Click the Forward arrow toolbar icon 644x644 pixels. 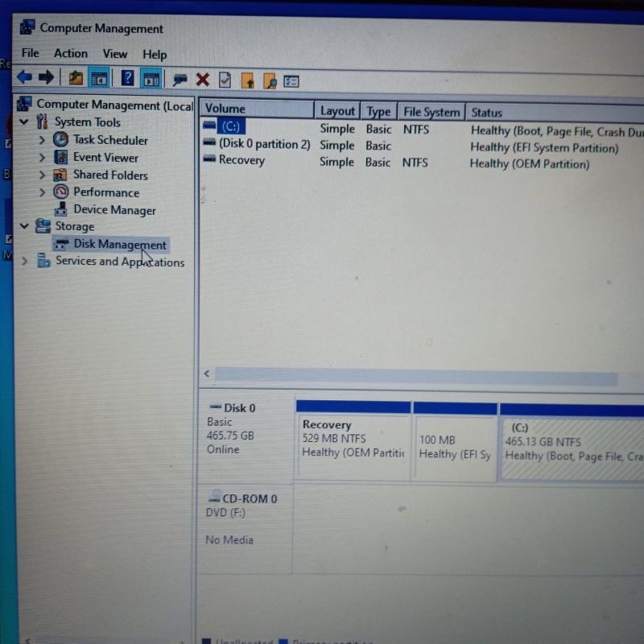tap(46, 78)
